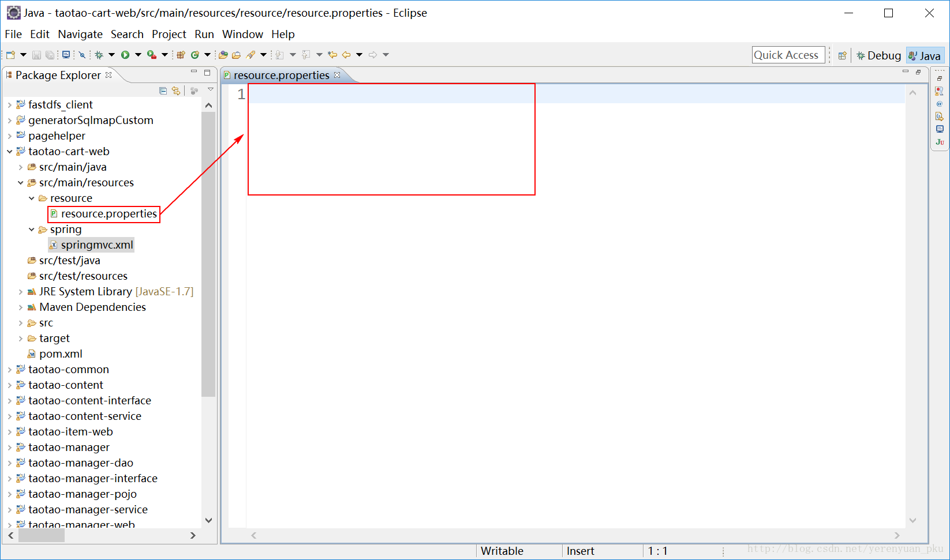
Task: Click Collapse All in Package Explorer
Action: tap(163, 91)
